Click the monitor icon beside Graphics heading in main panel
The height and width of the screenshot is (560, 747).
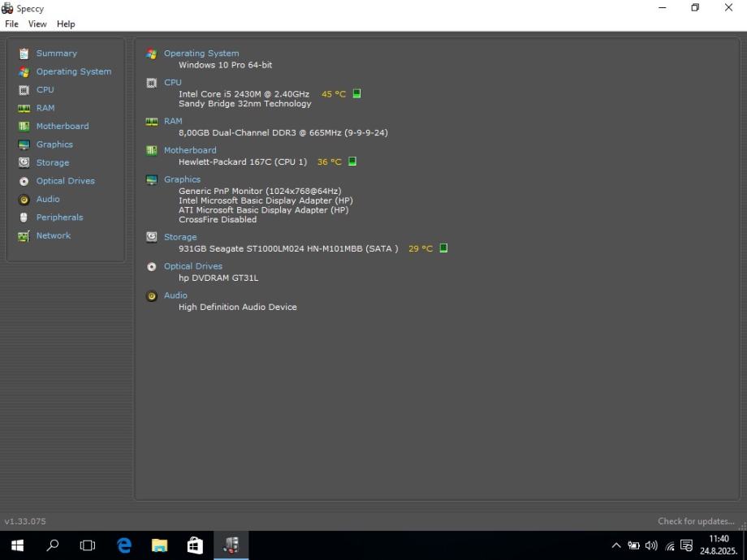coord(152,180)
